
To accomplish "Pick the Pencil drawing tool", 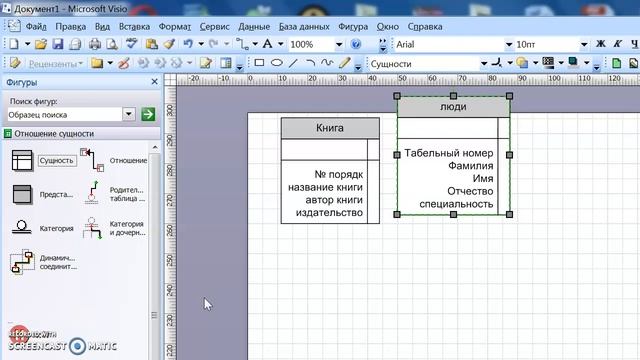I will [344, 63].
